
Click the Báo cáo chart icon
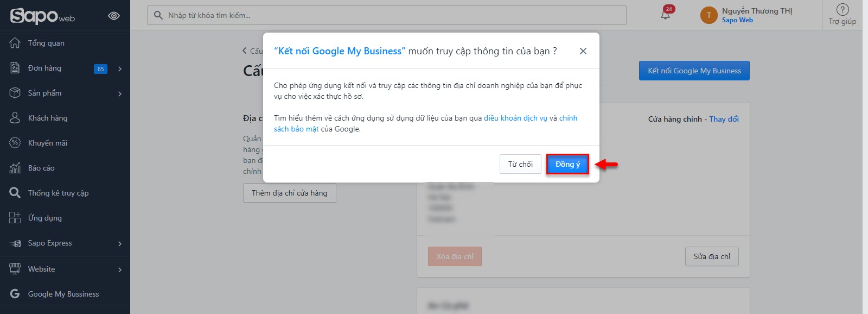tap(15, 168)
